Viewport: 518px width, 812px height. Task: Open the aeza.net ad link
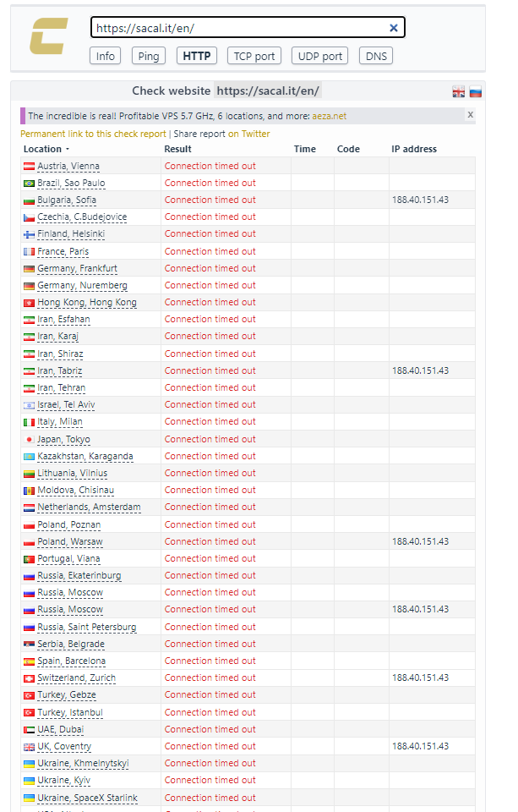point(329,116)
